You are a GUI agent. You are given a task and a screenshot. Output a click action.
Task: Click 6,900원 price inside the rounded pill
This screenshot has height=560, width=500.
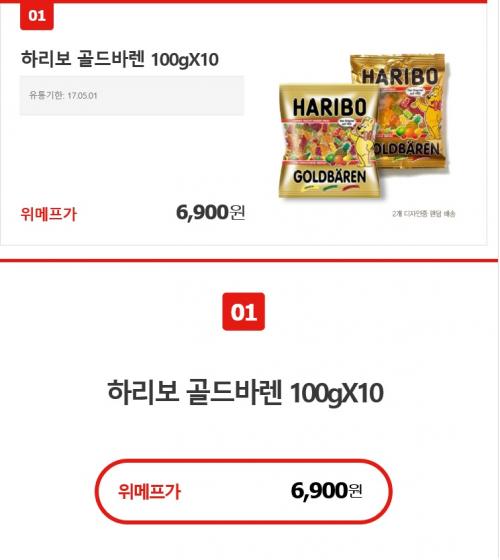click(x=327, y=491)
